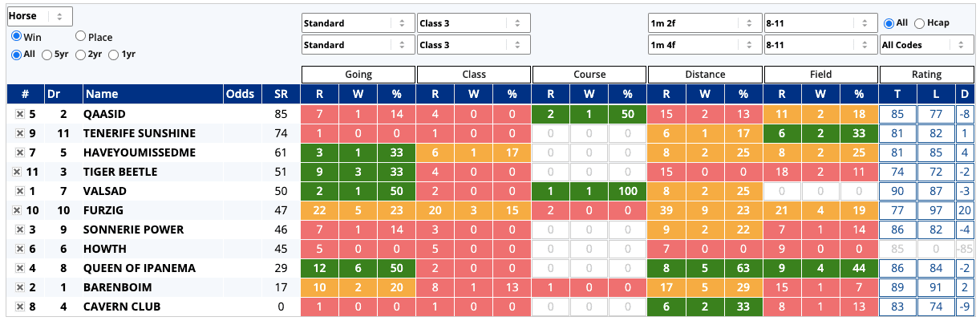Select the Place radio button
Viewport: 980px width, 321px height.
[x=81, y=37]
